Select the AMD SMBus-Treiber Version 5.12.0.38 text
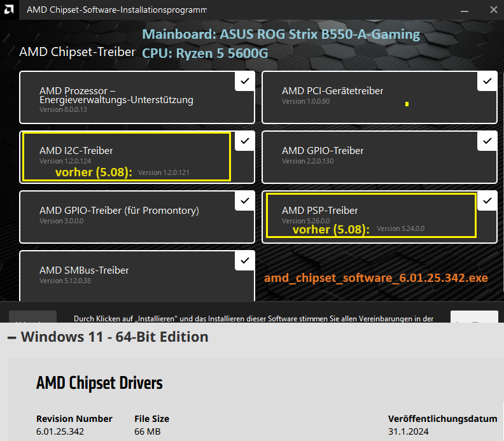This screenshot has width=504, height=441. click(65, 281)
